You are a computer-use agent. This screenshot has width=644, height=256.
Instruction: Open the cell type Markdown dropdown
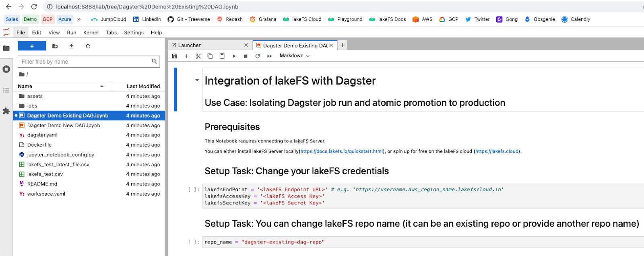295,56
